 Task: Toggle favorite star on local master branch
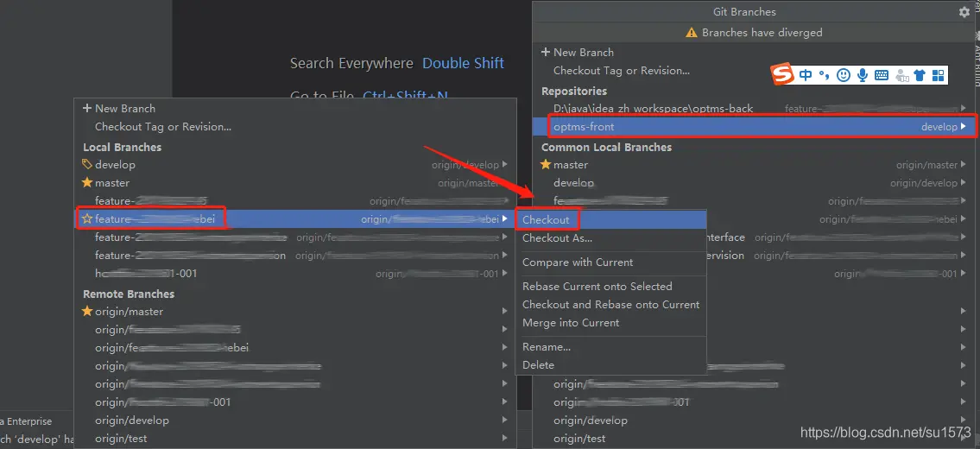click(86, 183)
